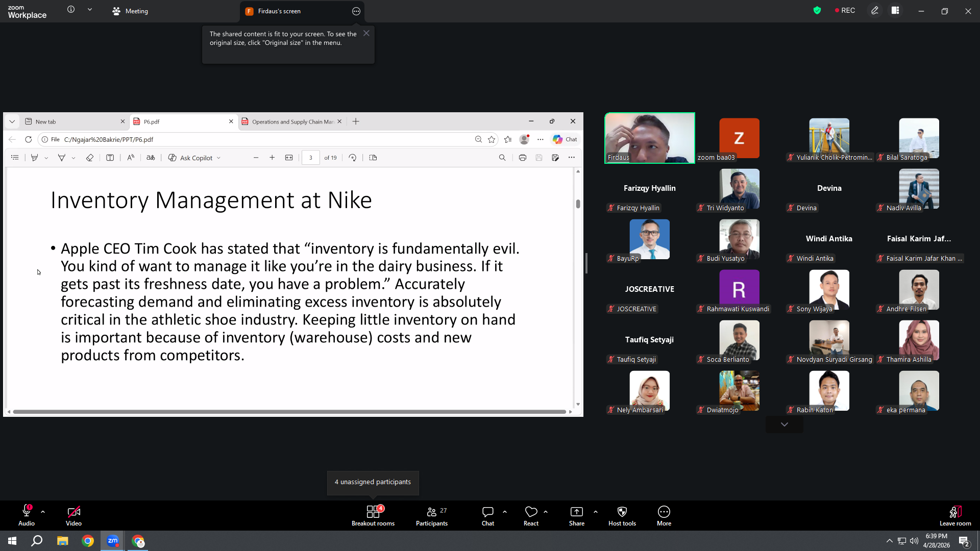This screenshot has width=980, height=551.
Task: Add a text box to the PDF
Action: pyautogui.click(x=110, y=158)
